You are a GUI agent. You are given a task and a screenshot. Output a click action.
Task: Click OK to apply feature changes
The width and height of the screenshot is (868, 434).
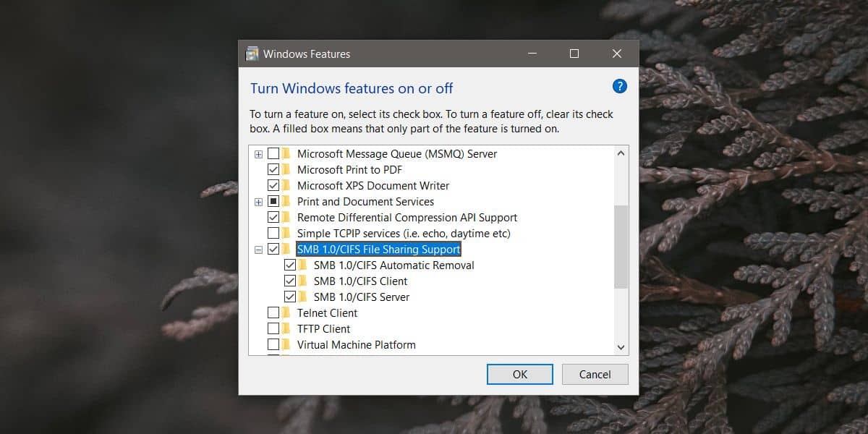click(520, 374)
